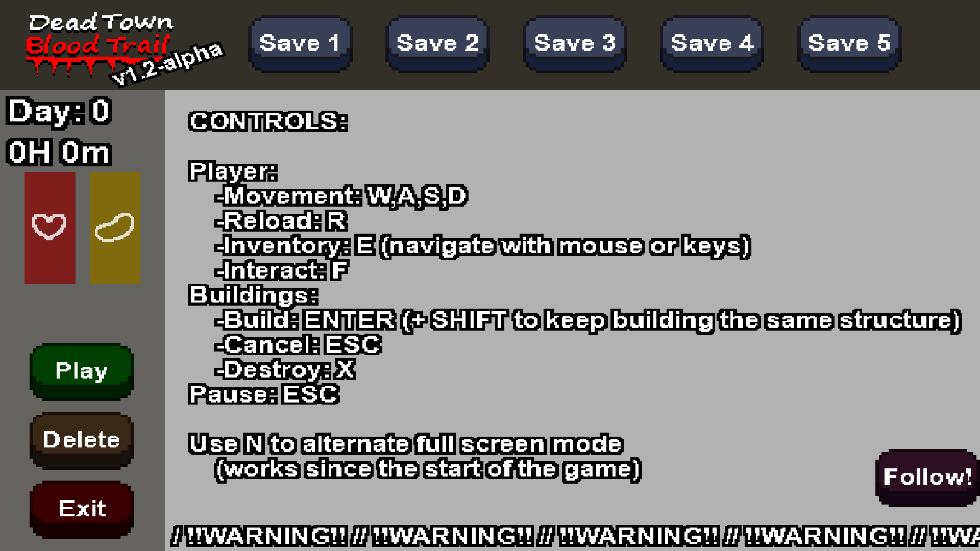Switch to the Save 3 slot
This screenshot has height=551, width=980.
click(x=575, y=44)
